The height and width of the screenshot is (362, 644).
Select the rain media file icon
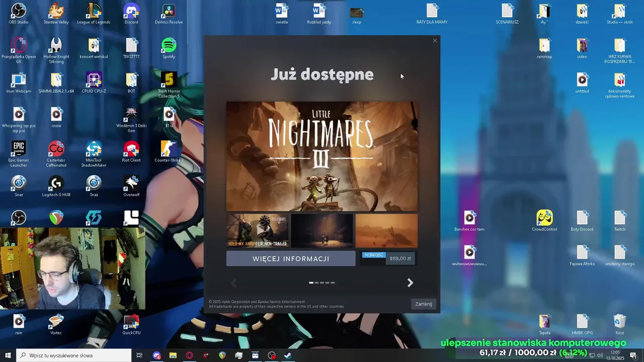(19, 324)
